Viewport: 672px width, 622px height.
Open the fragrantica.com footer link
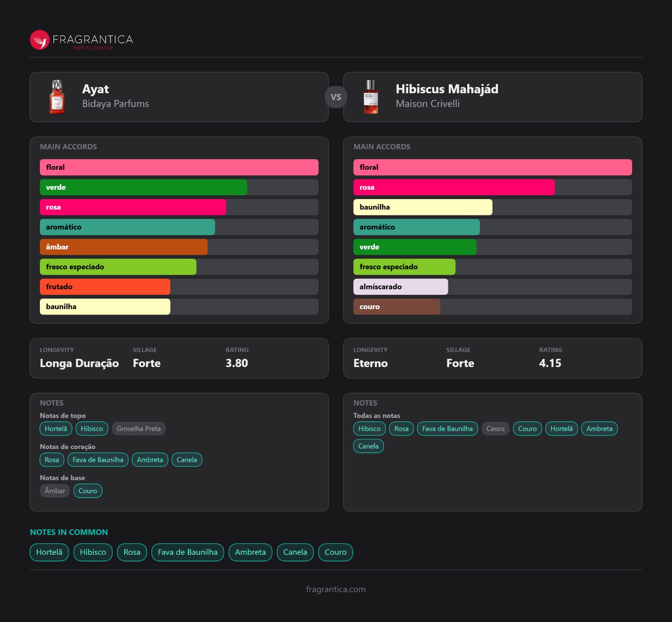click(x=336, y=589)
